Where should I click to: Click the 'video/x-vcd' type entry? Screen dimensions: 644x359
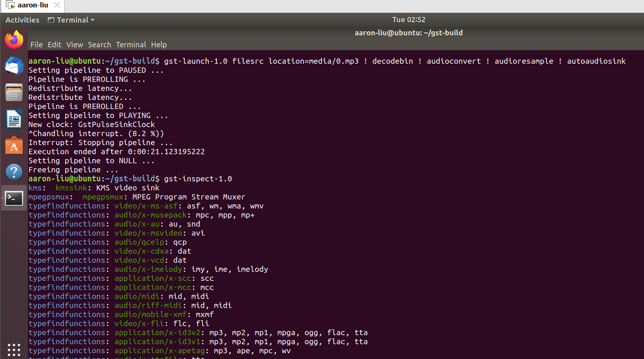tap(139, 260)
